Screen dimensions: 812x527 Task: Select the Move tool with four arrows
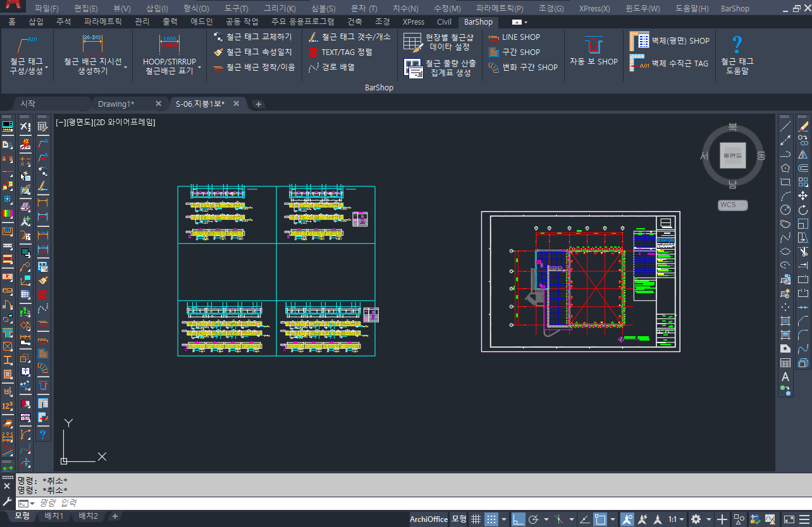coord(803,196)
